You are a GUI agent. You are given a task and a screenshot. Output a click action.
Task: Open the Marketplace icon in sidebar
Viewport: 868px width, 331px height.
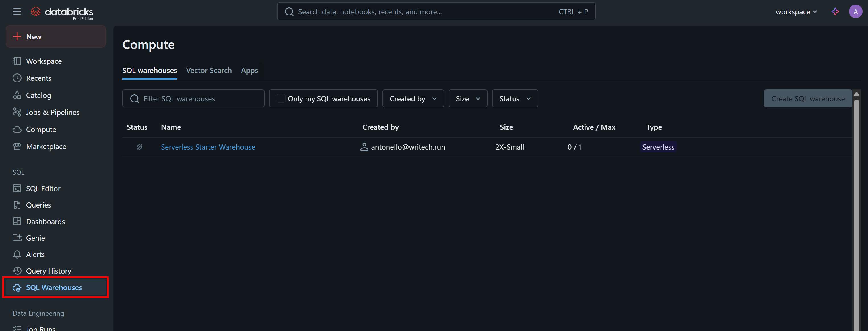click(x=17, y=146)
